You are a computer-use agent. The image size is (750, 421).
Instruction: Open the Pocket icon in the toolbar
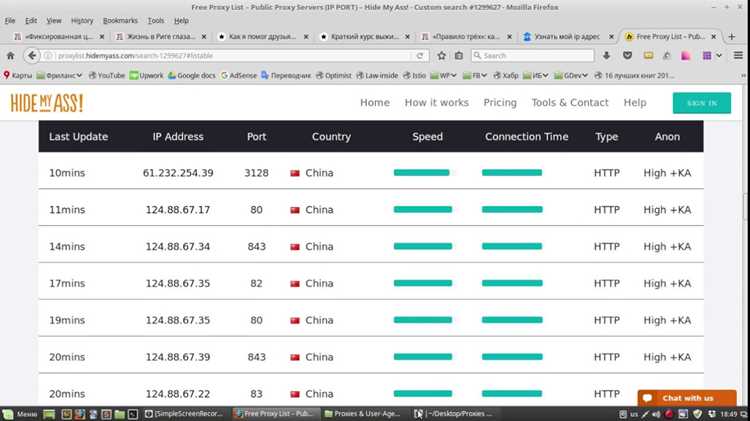coord(628,56)
